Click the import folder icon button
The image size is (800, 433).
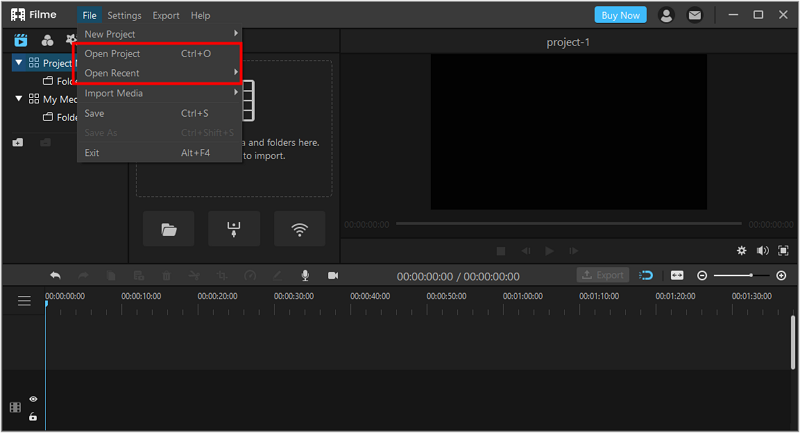(169, 230)
